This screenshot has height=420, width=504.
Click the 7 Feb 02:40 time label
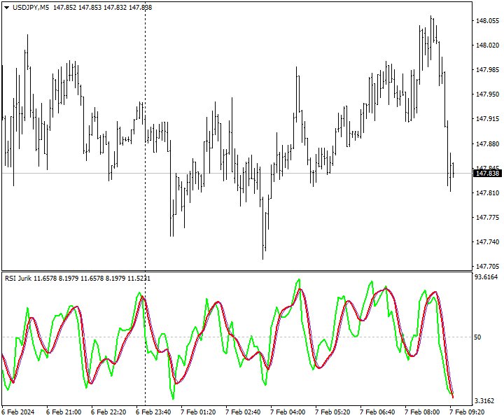pyautogui.click(x=243, y=412)
